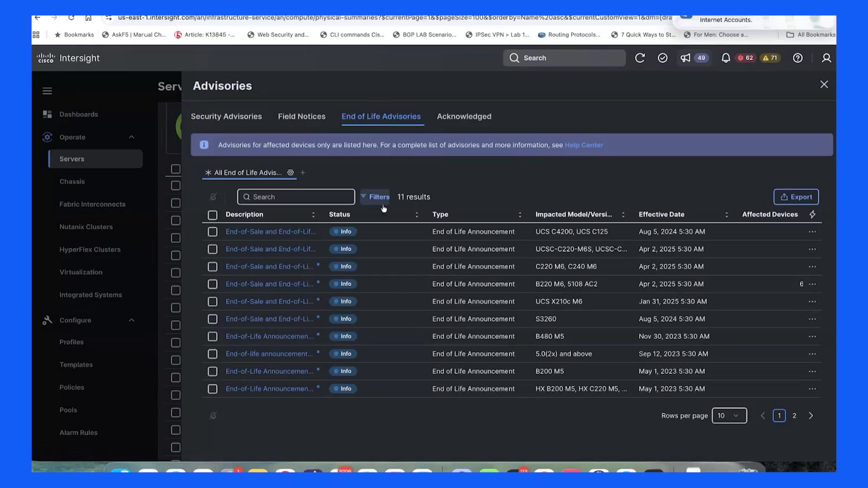Switch to Acknowledged tab
Screen dimensions: 868x488
pyautogui.click(x=464, y=116)
